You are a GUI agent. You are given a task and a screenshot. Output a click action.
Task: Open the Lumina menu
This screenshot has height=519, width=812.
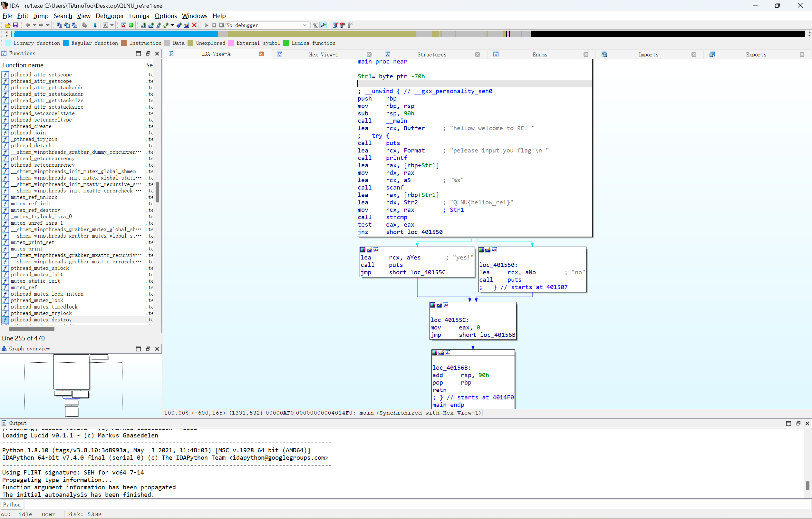[x=139, y=16]
